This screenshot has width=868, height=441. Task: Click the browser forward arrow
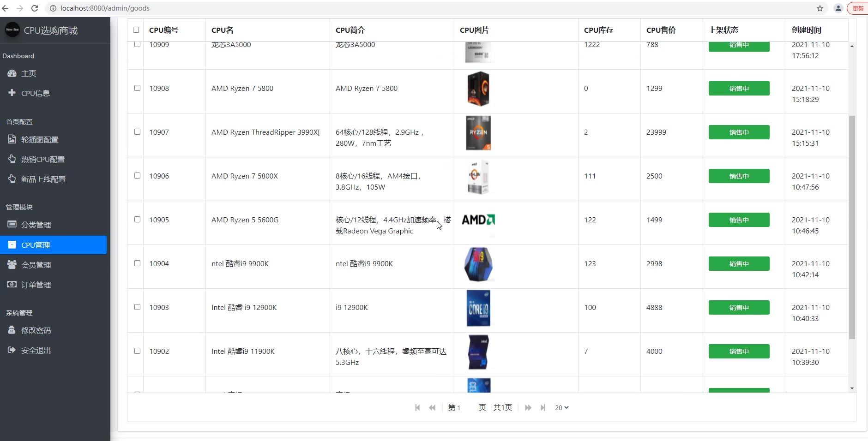coord(20,8)
